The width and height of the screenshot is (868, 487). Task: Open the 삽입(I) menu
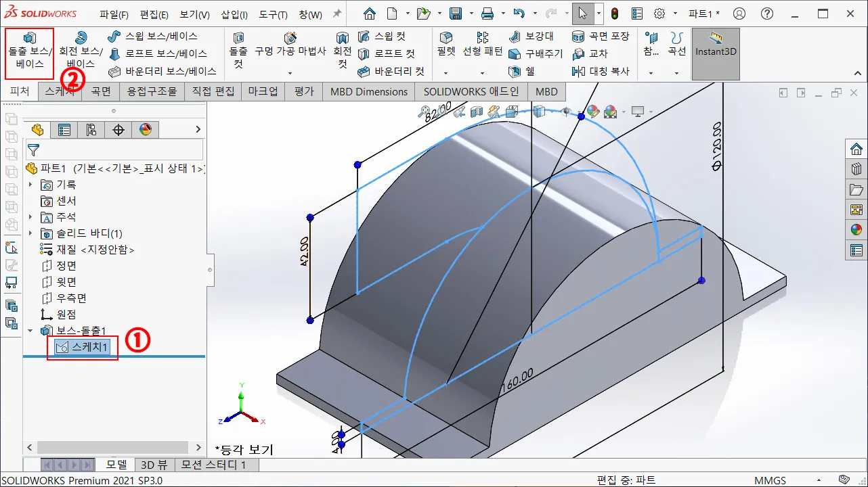234,14
